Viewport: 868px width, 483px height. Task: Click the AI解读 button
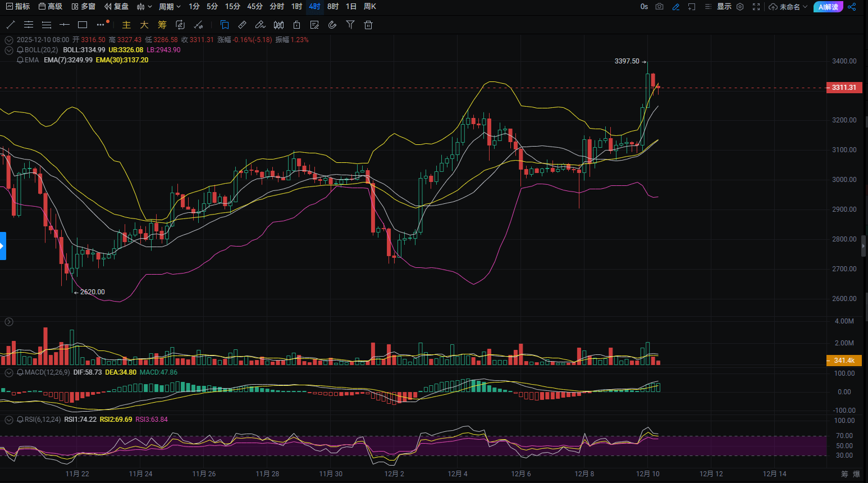pos(828,7)
